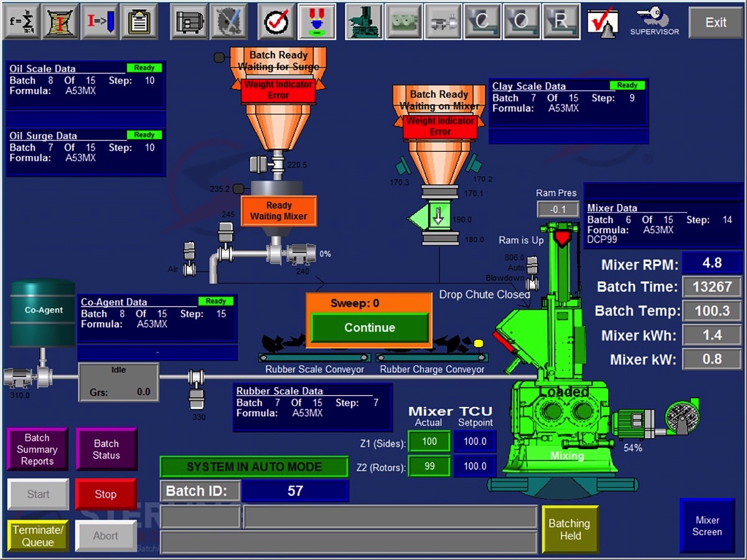Select the Z1 Sides setpoint 100.0 field

click(475, 441)
